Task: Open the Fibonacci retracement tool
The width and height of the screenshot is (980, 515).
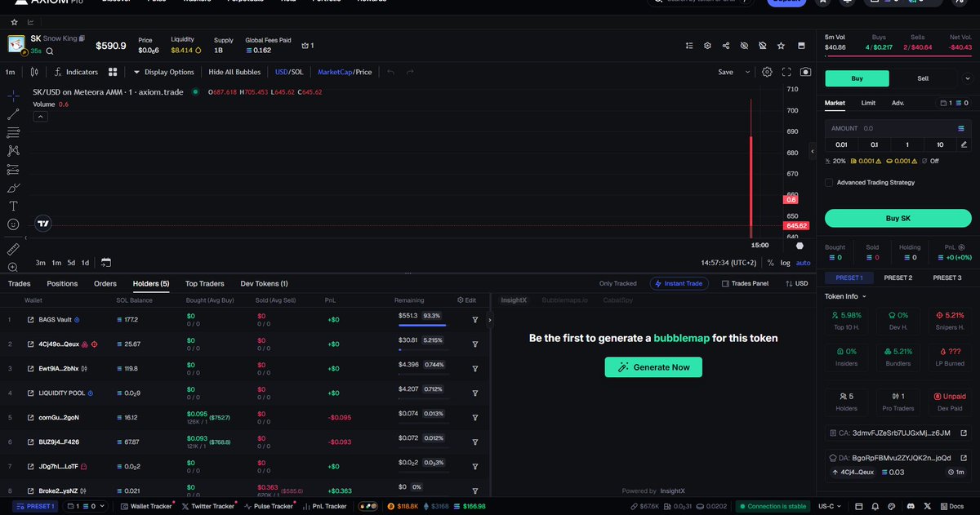Action: point(13,132)
